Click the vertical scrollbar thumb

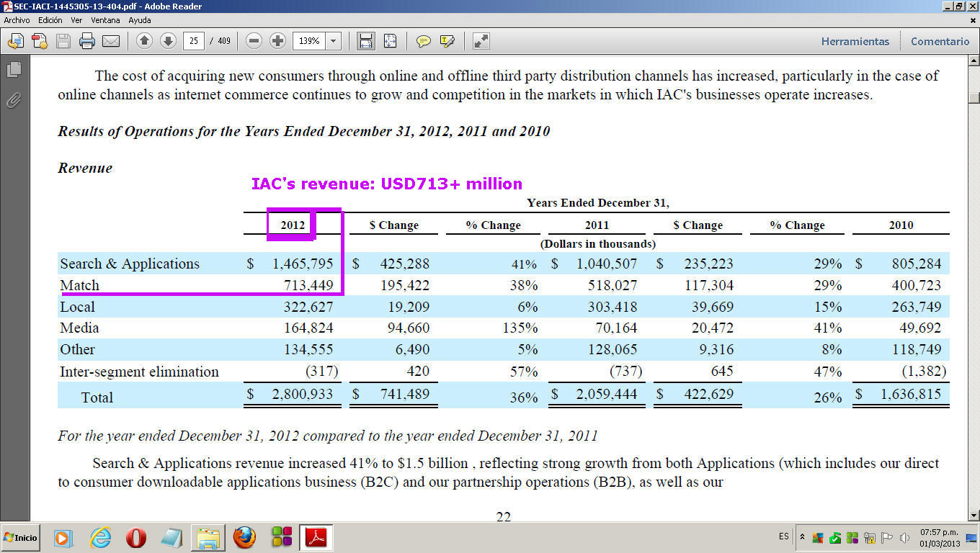(974, 97)
